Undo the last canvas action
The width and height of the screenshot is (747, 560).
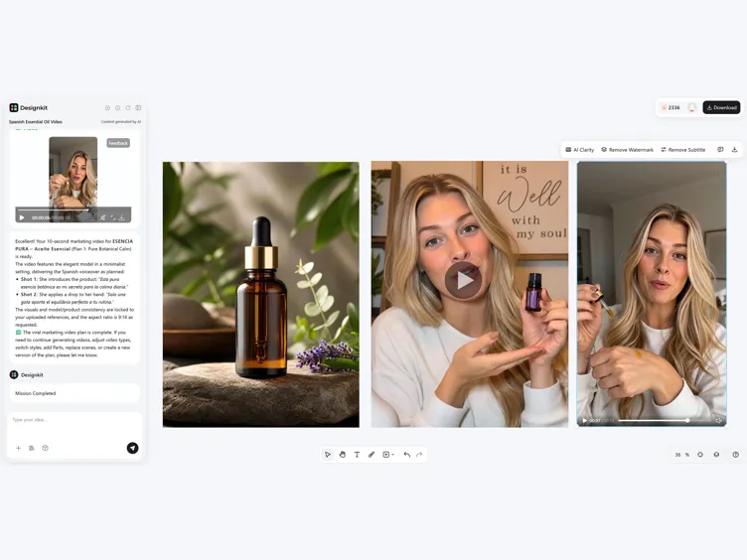pos(407,455)
